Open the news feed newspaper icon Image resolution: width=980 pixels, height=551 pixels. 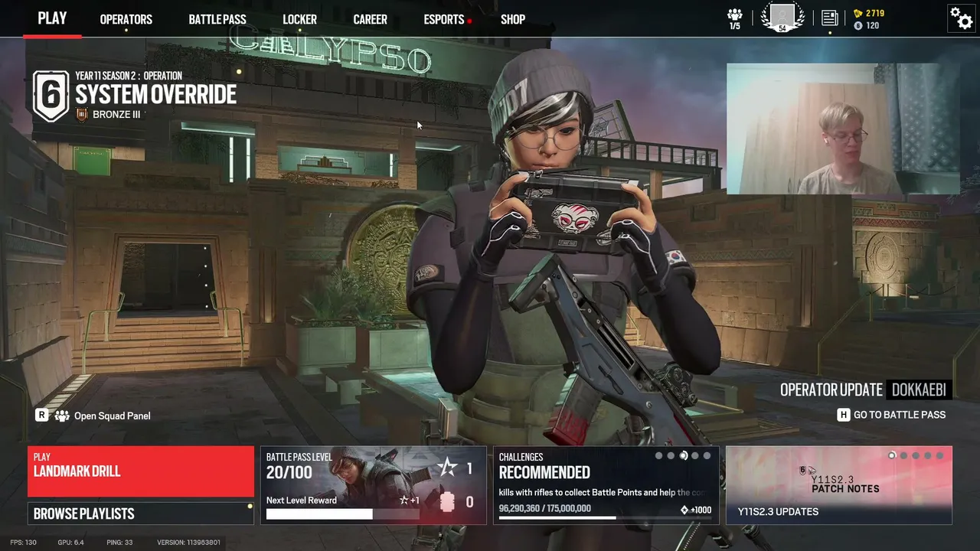pos(829,18)
